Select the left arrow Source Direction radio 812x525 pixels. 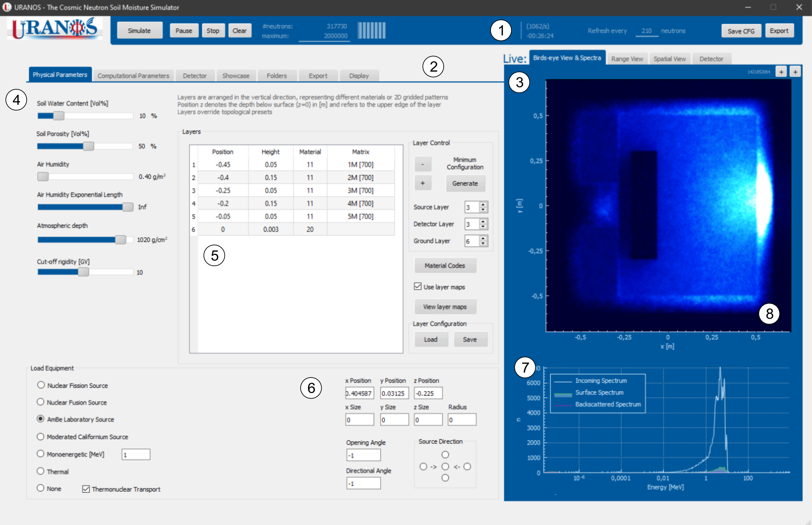(467, 466)
